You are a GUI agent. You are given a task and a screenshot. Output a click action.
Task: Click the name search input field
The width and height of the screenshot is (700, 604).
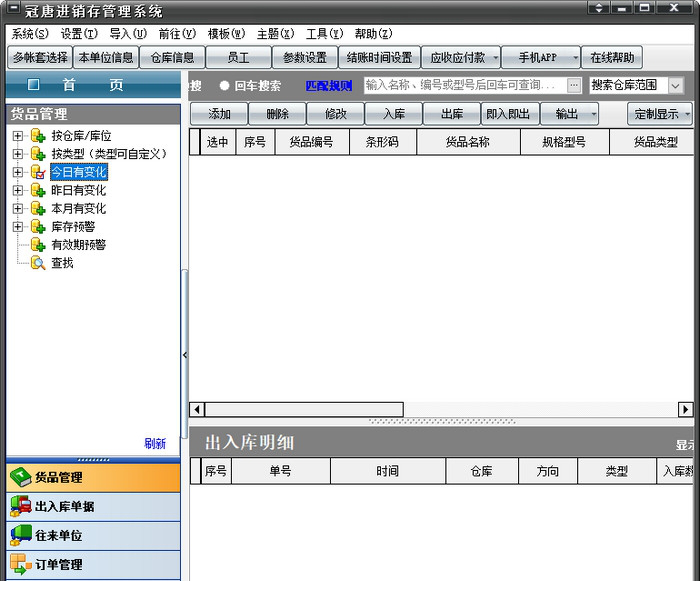[466, 85]
